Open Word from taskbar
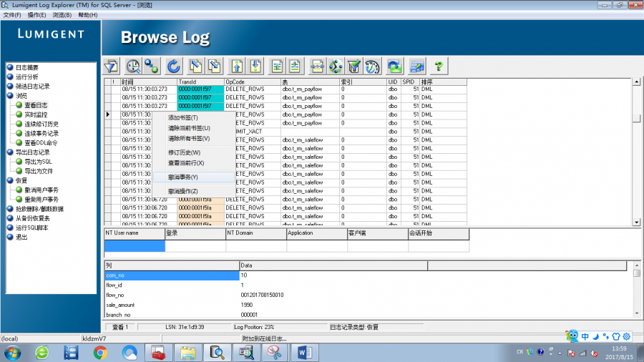Image resolution: width=644 pixels, height=362 pixels. (x=305, y=353)
